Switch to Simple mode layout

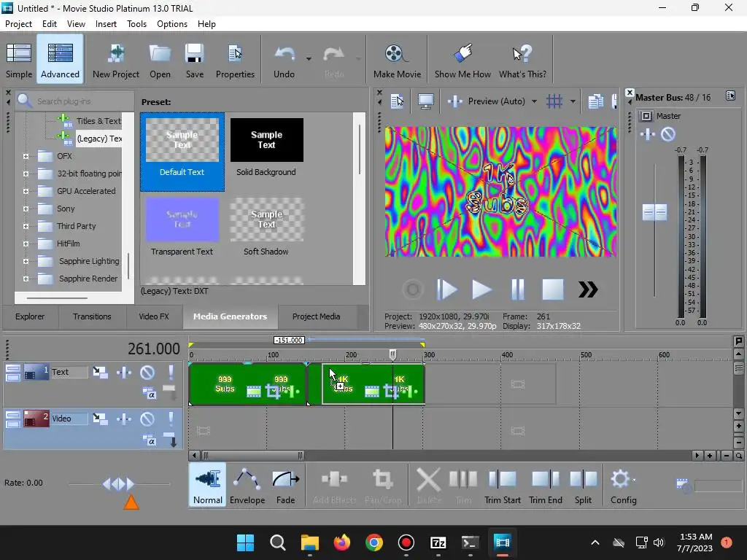(x=19, y=60)
